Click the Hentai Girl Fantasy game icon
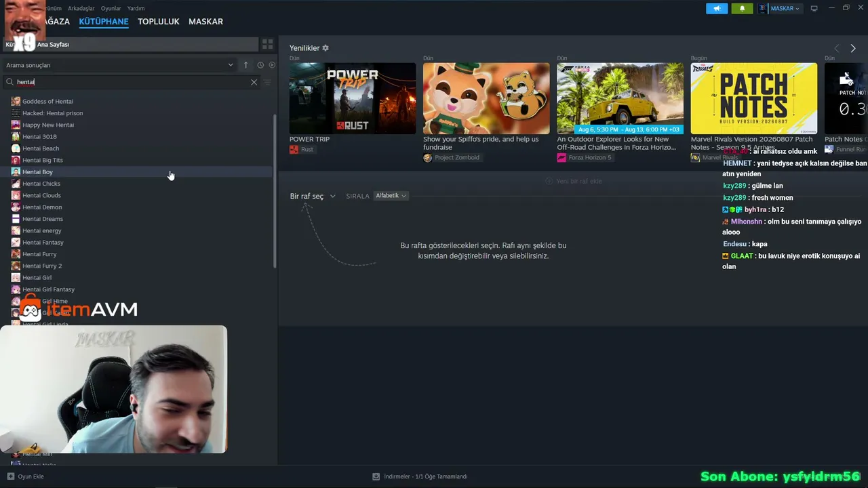 (x=16, y=289)
